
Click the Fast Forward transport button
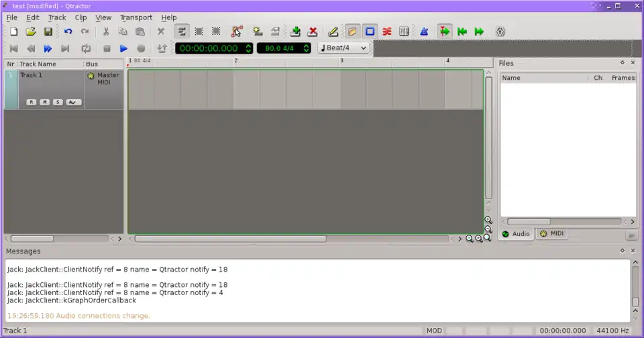click(x=48, y=48)
